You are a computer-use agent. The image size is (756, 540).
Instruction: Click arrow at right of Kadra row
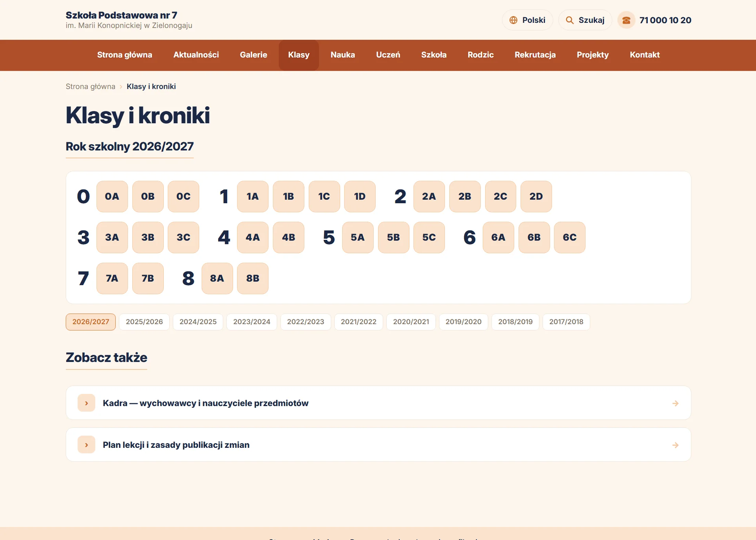tap(675, 403)
